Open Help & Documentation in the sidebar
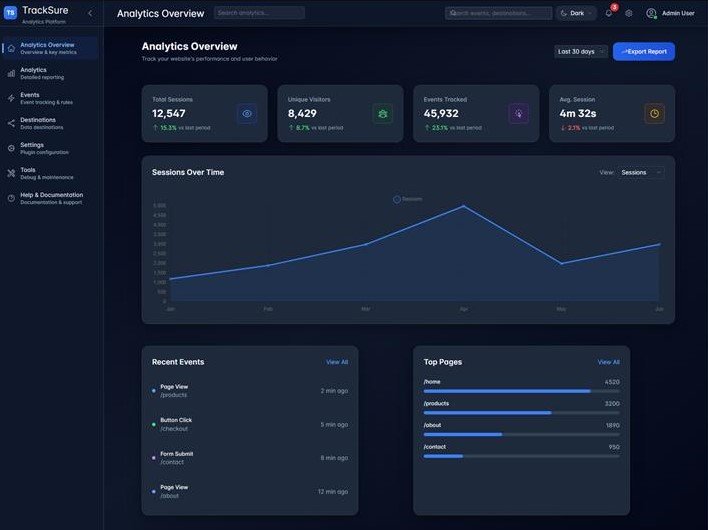Image resolution: width=708 pixels, height=530 pixels. point(50,198)
